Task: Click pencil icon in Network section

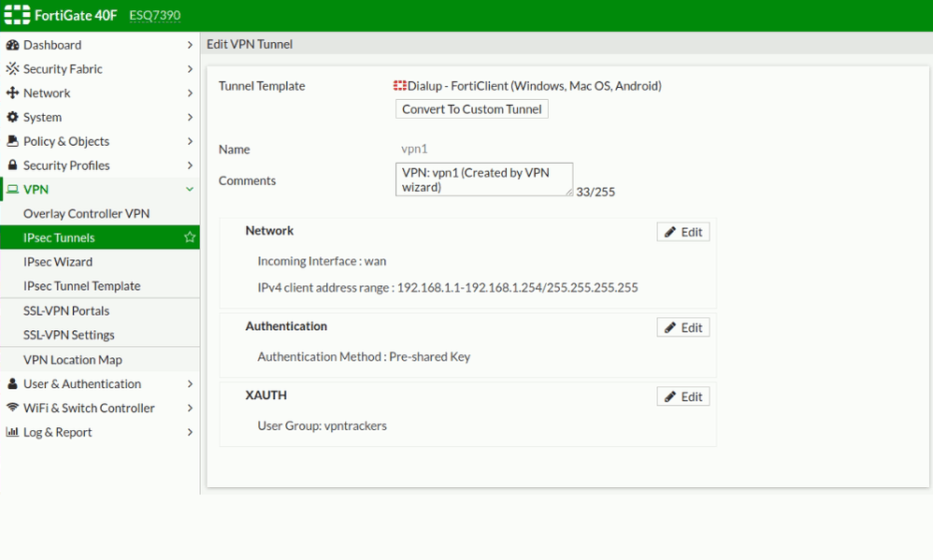Action: pyautogui.click(x=670, y=232)
